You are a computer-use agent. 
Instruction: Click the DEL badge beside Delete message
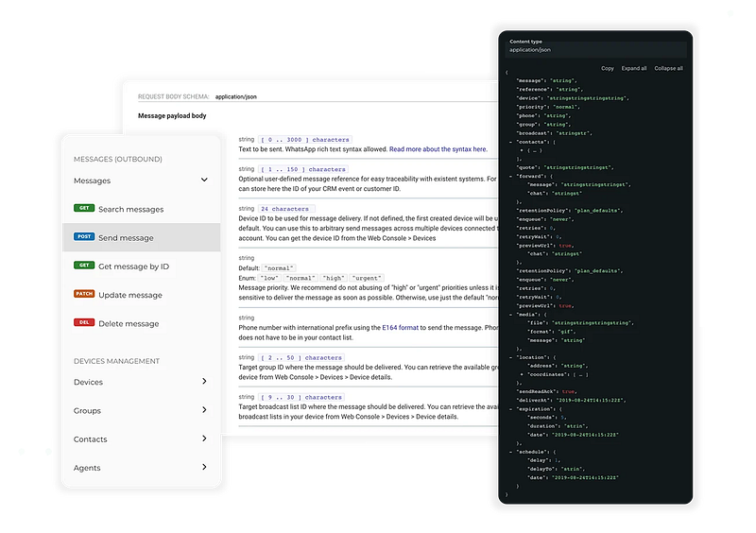tap(83, 322)
